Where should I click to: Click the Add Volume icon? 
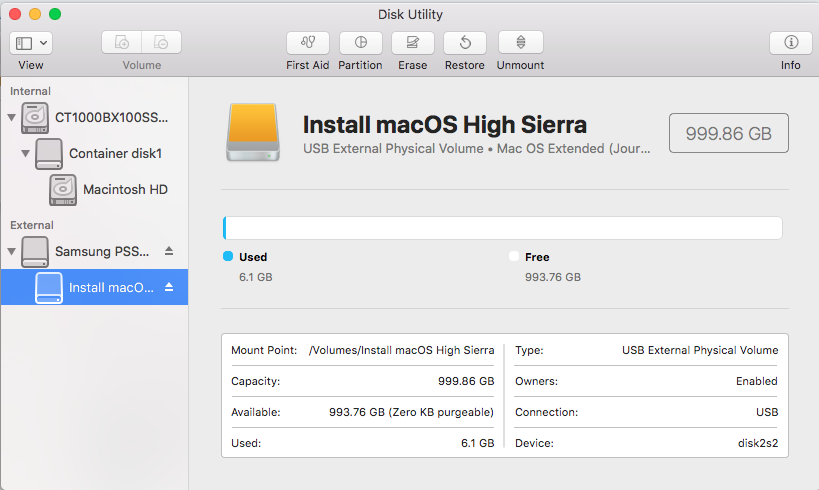[122, 42]
